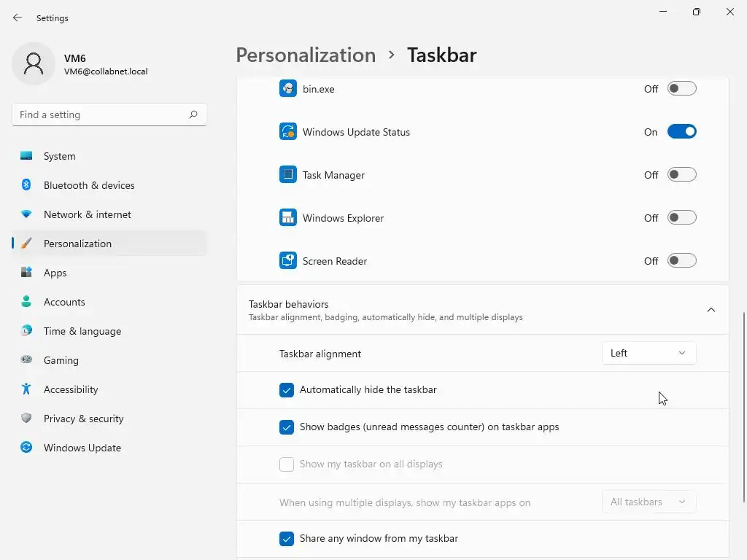Navigate to Privacy & security
Image resolution: width=747 pixels, height=560 pixels.
pyautogui.click(x=109, y=419)
